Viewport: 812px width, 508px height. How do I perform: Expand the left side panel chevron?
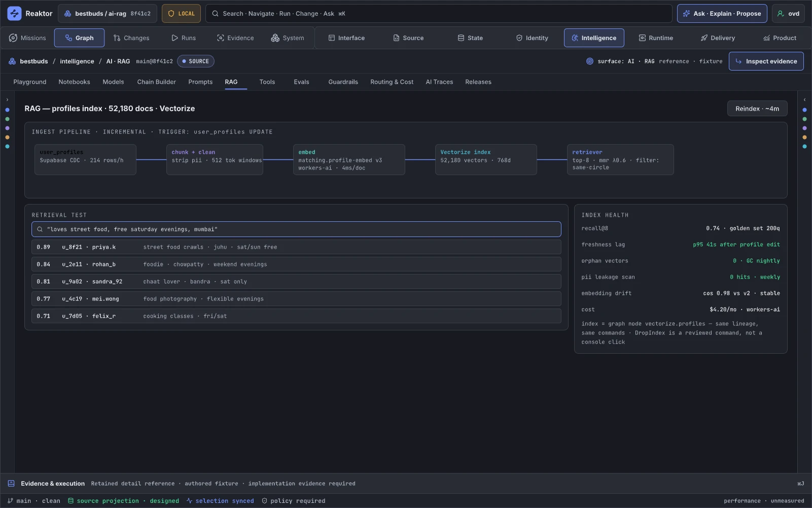(x=7, y=100)
